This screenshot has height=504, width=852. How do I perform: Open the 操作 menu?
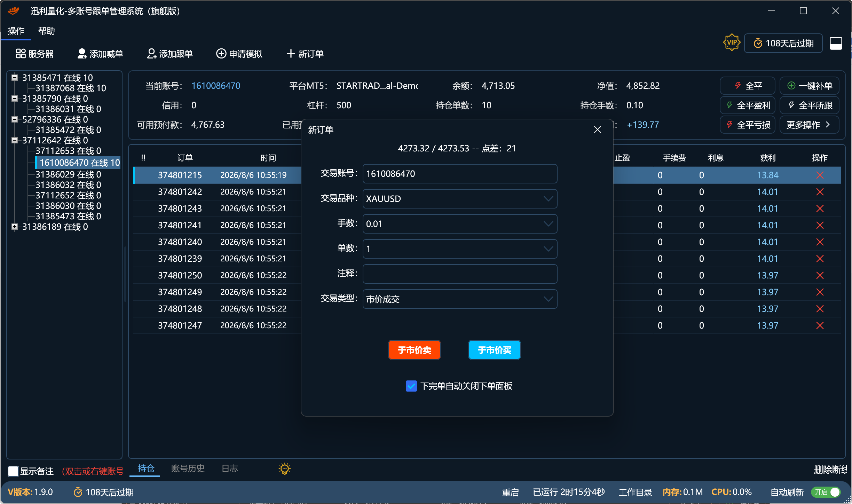click(16, 31)
